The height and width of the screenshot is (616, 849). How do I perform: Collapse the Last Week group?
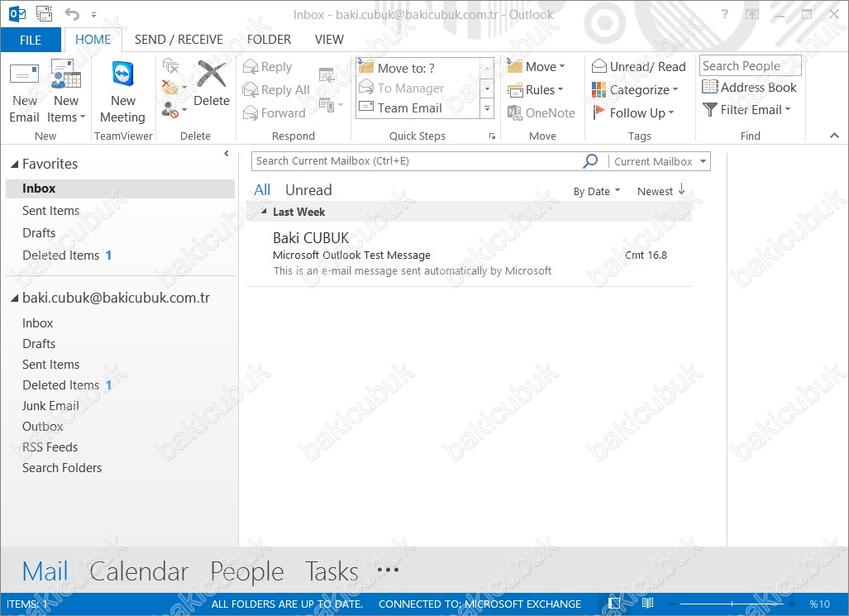(x=265, y=212)
